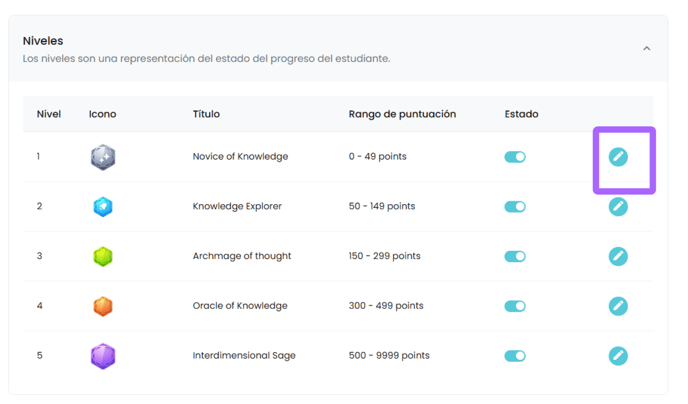Image resolution: width=688 pixels, height=404 pixels.
Task: Edit level 2 Knowledge Explorer
Action: coord(618,206)
